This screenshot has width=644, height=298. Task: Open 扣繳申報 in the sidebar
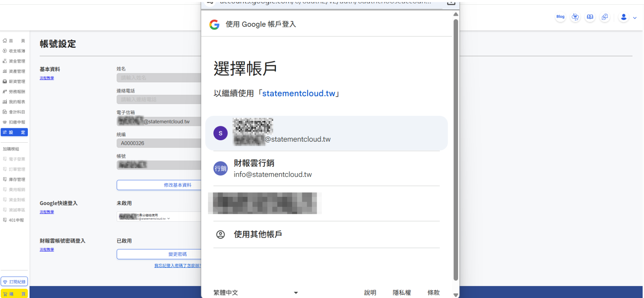pyautogui.click(x=14, y=122)
